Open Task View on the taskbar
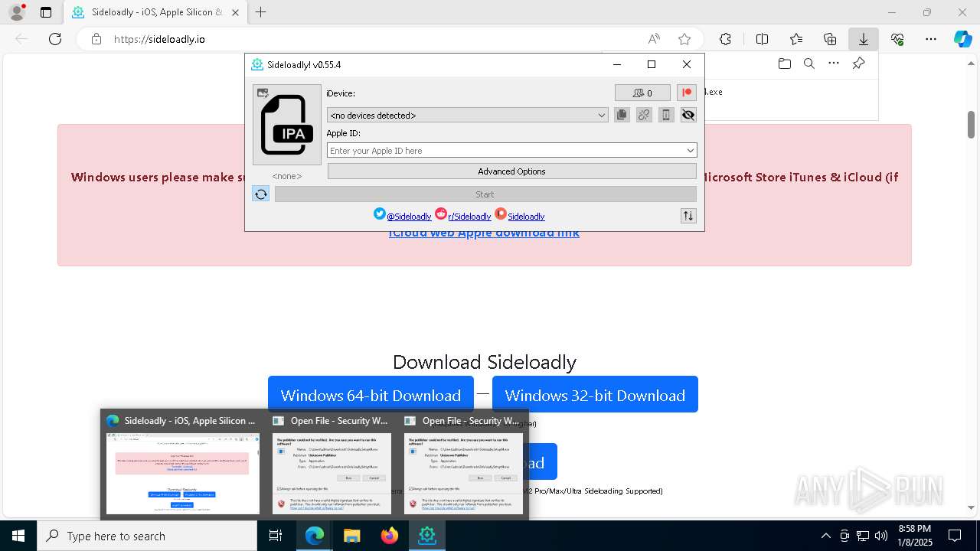This screenshot has width=980, height=551. pos(276,536)
